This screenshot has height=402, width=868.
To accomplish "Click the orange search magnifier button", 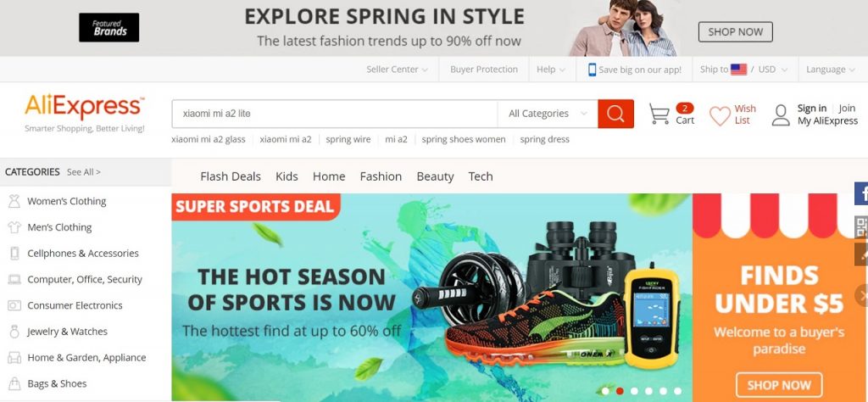I will click(x=615, y=114).
